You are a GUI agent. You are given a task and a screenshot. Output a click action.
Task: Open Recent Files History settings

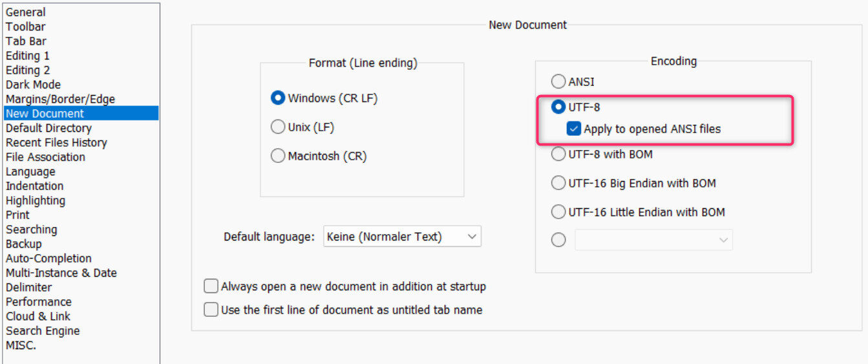(x=56, y=143)
